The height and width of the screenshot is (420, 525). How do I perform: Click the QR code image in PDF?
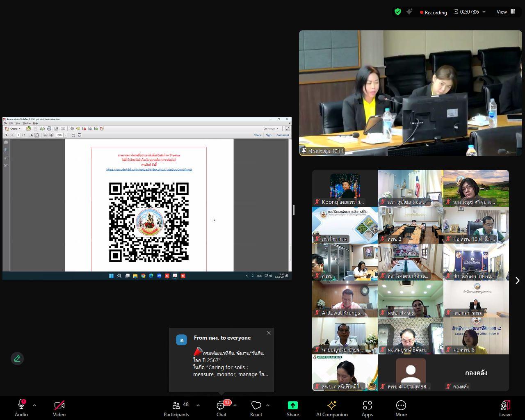coord(149,222)
